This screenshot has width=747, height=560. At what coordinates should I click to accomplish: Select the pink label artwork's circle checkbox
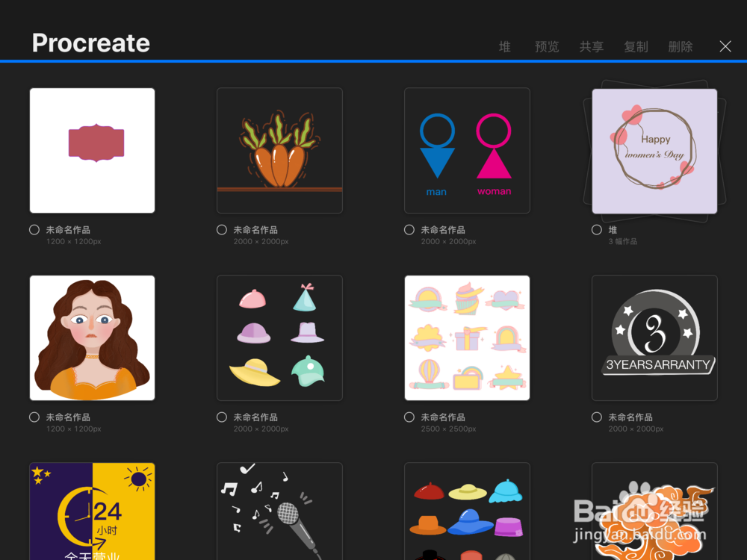click(x=34, y=229)
